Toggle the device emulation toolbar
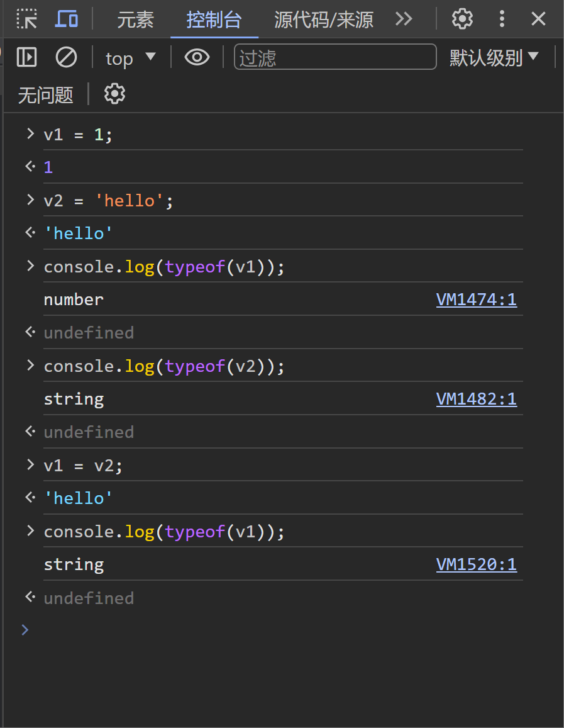564x728 pixels. 67,19
